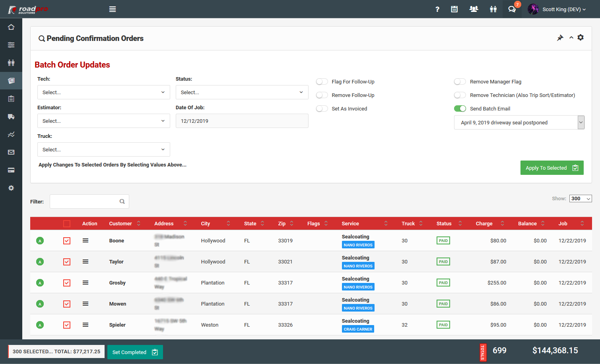Open panel settings gear icon
The width and height of the screenshot is (600, 364).
coord(581,37)
